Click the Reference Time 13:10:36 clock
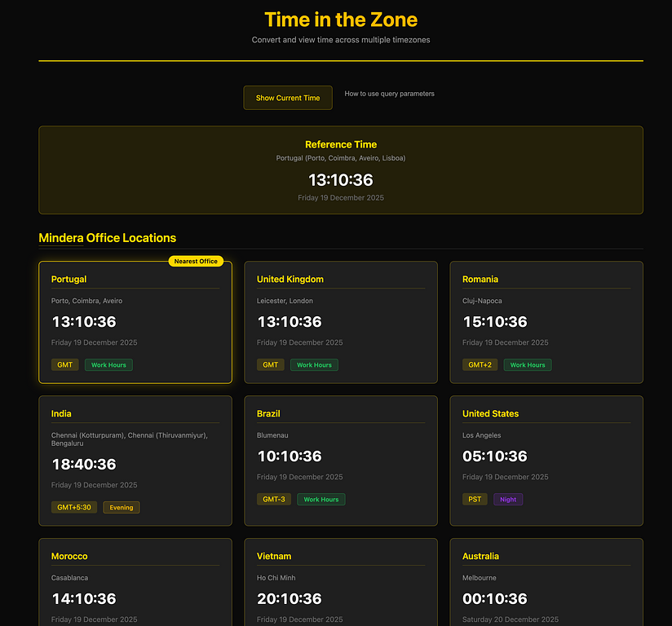 pos(341,180)
